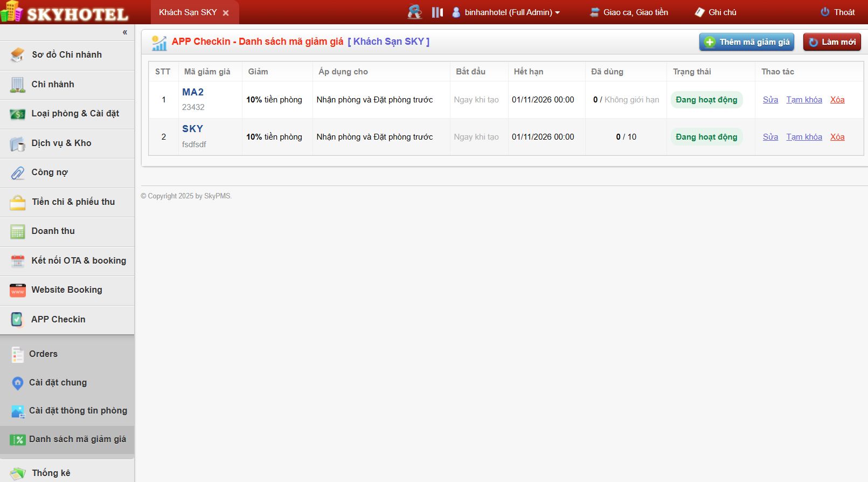Click the Chi nhánh building icon
Screen dimensions: 868x482
click(17, 84)
